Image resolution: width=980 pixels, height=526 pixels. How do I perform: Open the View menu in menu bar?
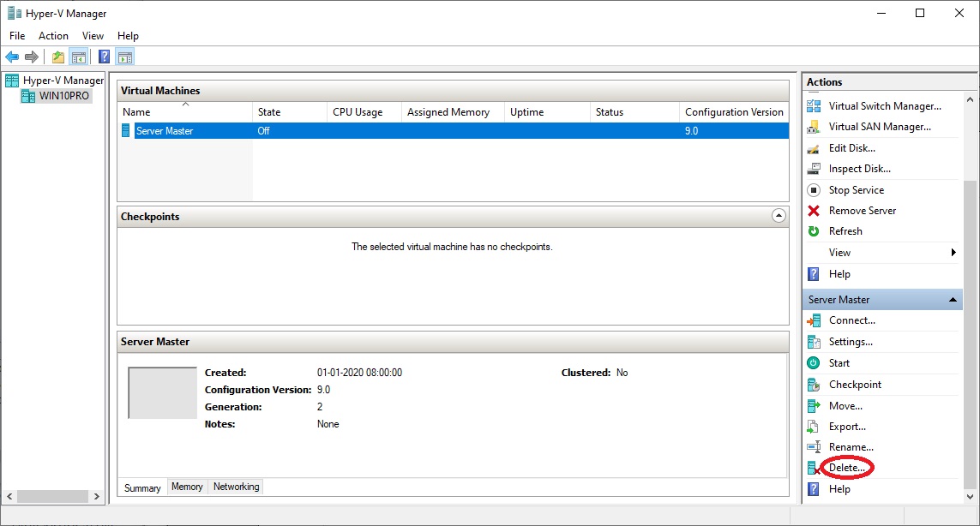click(93, 36)
